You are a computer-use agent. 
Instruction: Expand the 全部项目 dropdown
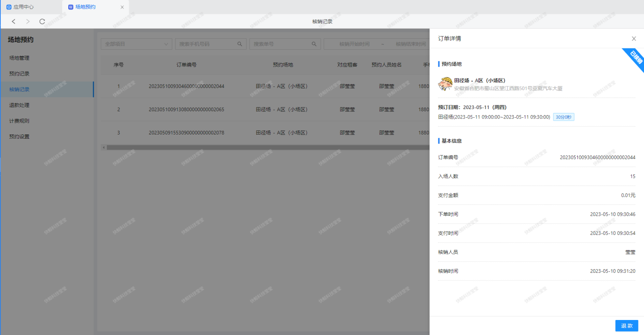tap(137, 44)
